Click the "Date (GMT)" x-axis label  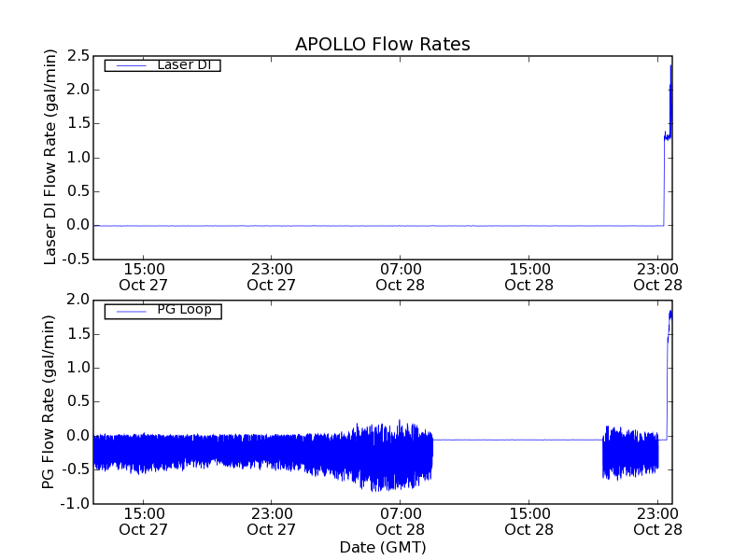coord(383,547)
